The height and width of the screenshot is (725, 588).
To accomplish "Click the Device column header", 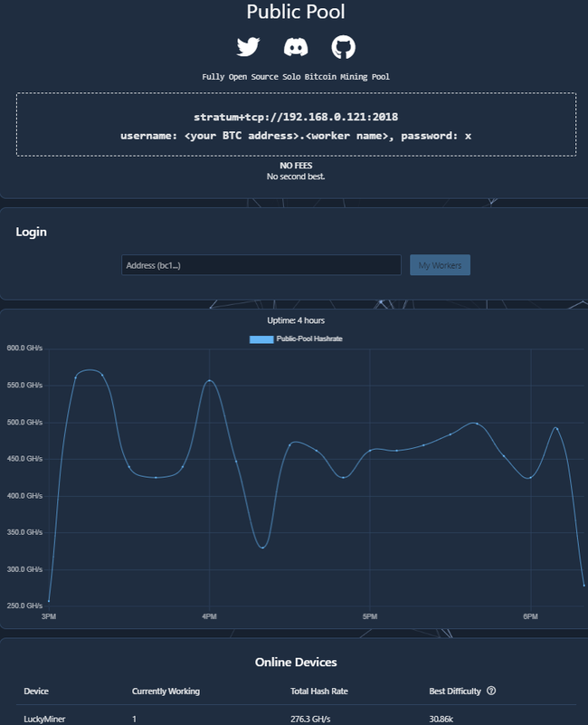I will (x=36, y=692).
